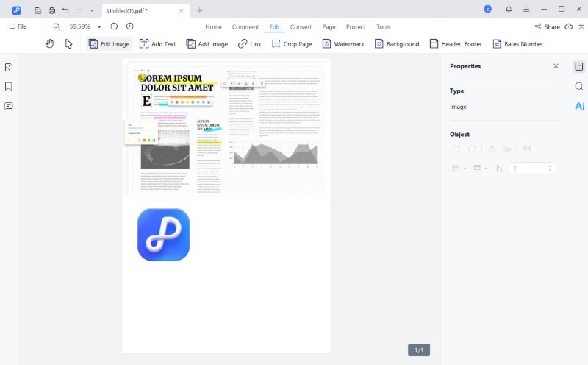Flip object vertically
The image size is (588, 365).
point(507,149)
